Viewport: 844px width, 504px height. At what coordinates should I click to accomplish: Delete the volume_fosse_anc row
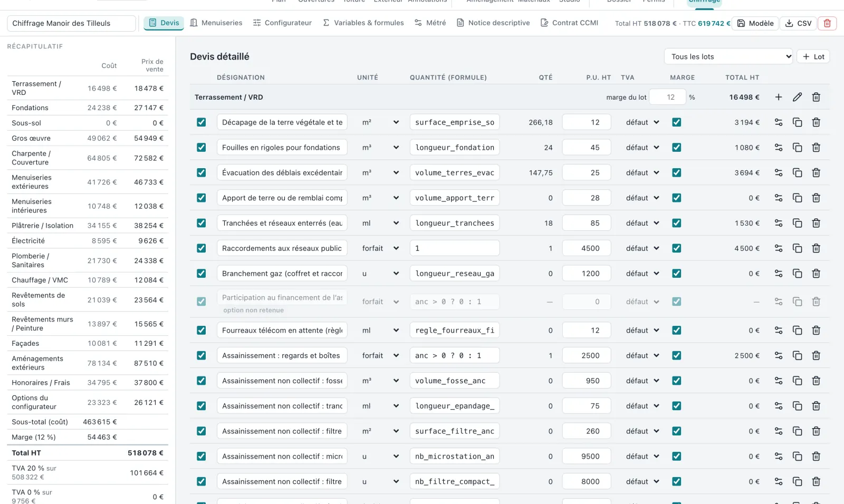(x=816, y=381)
